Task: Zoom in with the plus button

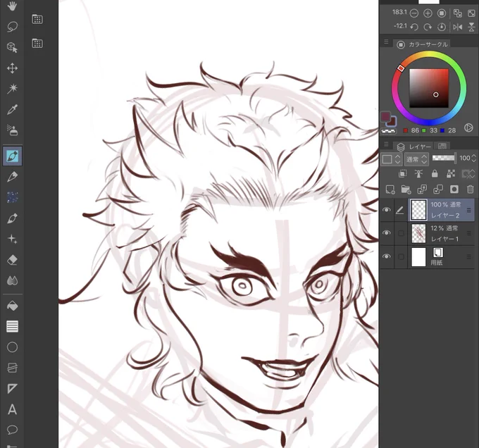Action: click(428, 13)
